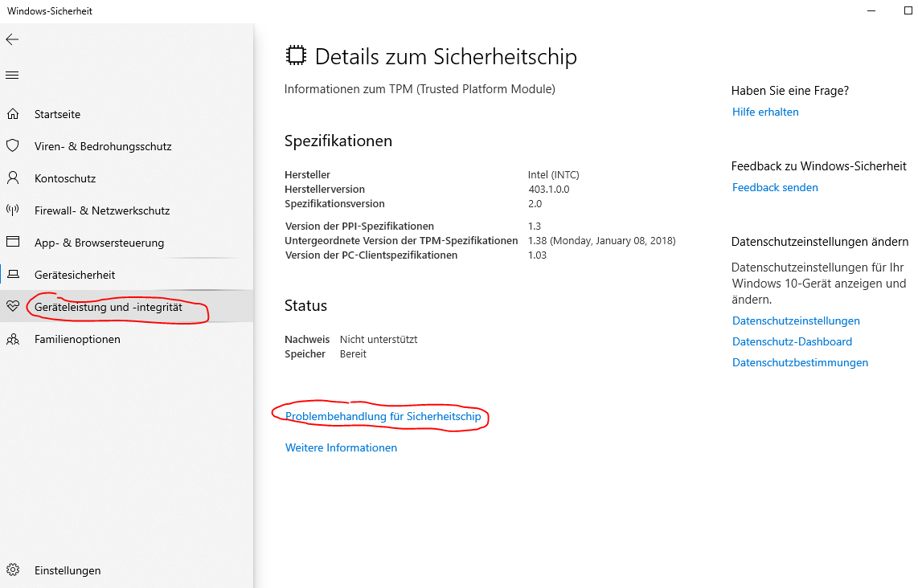The image size is (918, 588).
Task: Go to Startseite
Action: click(57, 114)
